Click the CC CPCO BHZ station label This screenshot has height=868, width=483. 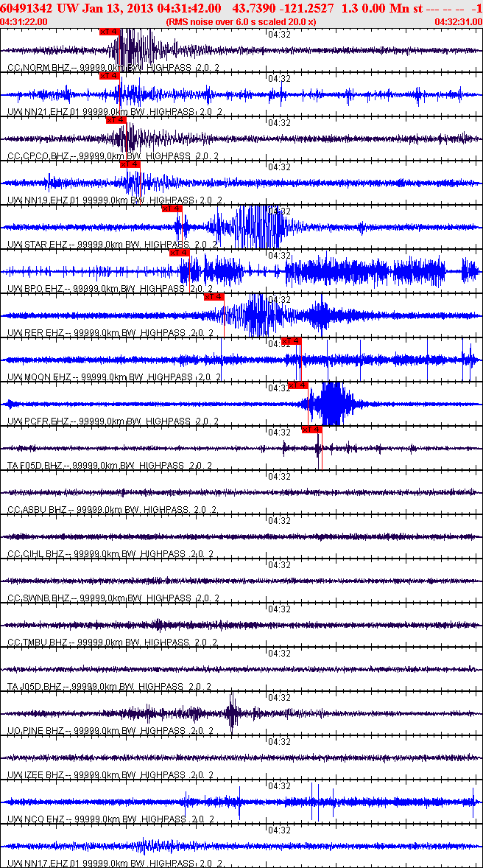tap(113, 156)
